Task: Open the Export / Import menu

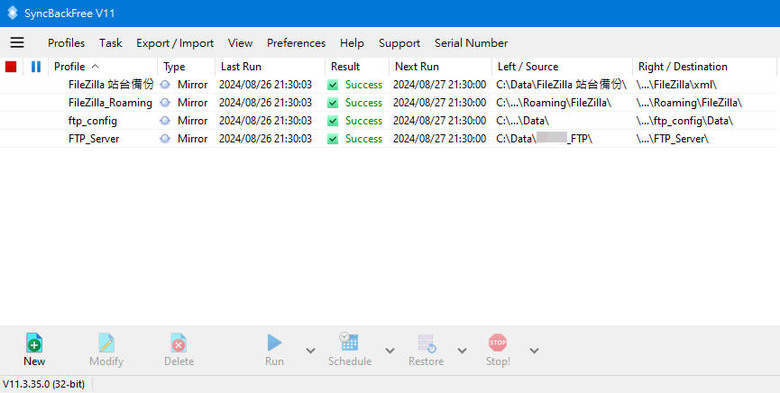Action: 175,43
